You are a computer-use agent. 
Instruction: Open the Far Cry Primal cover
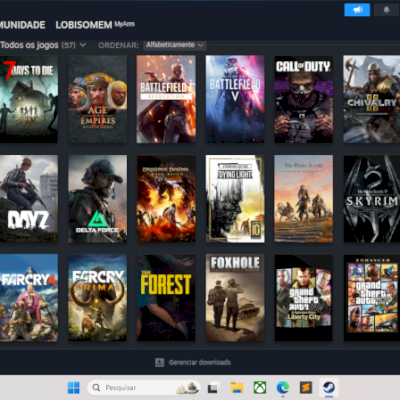tap(98, 298)
